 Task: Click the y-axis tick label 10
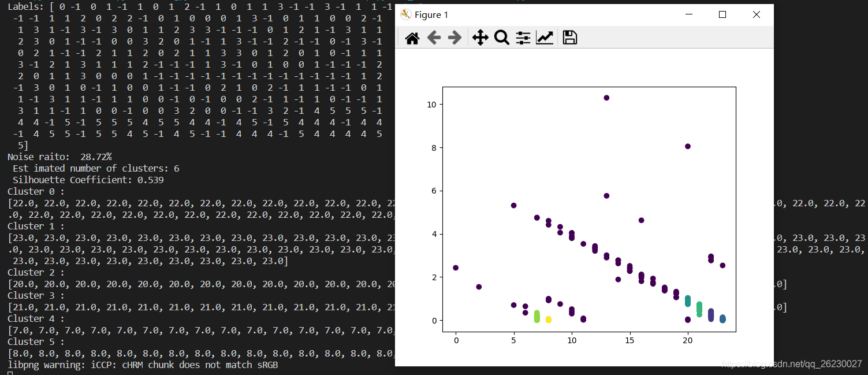pos(431,105)
